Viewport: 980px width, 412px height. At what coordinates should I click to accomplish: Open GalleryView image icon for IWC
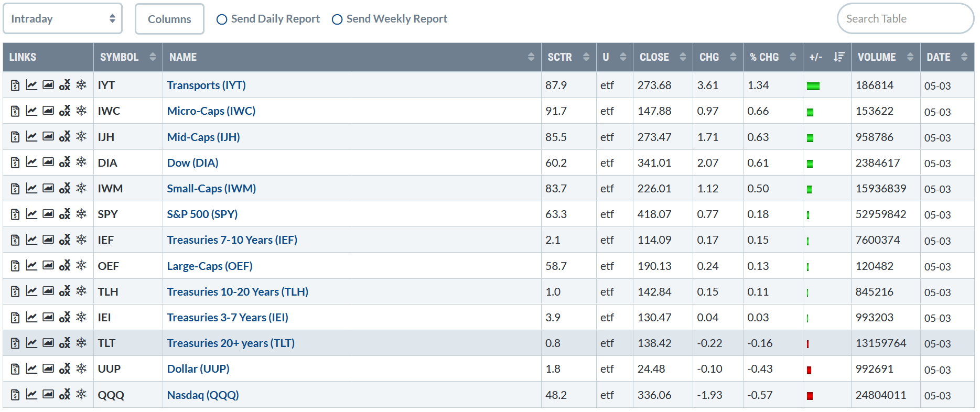tap(48, 111)
